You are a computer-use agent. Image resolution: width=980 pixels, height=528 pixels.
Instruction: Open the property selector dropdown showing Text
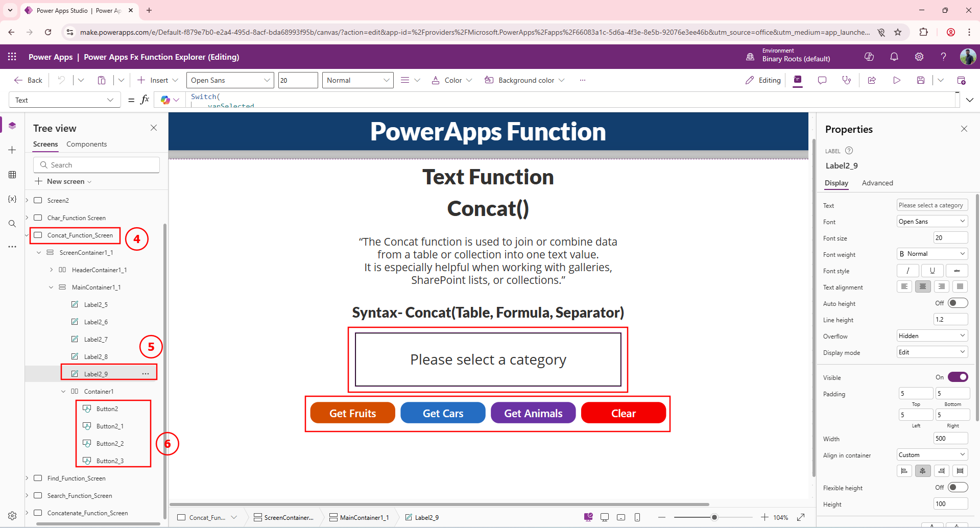[65, 100]
